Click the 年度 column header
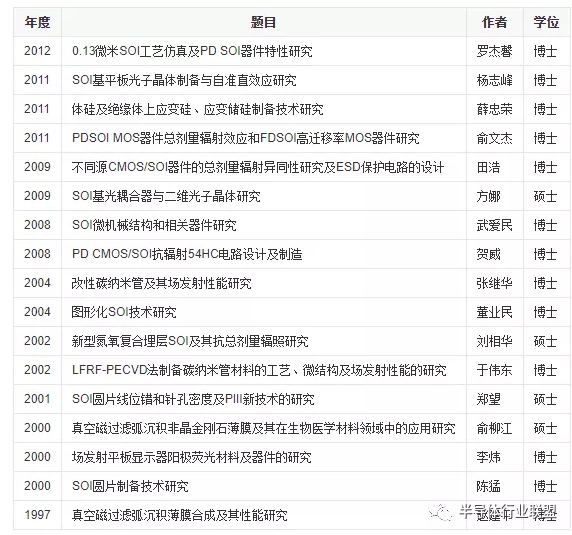Screen dimensions: 572x535 37,22
